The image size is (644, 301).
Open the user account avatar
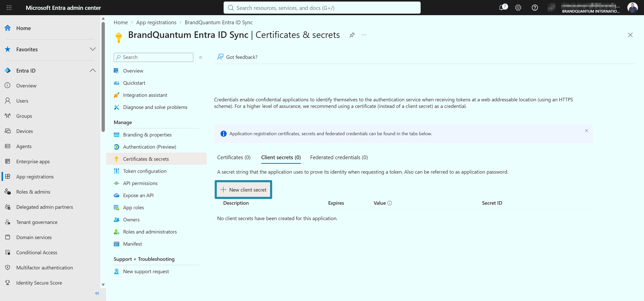point(632,8)
